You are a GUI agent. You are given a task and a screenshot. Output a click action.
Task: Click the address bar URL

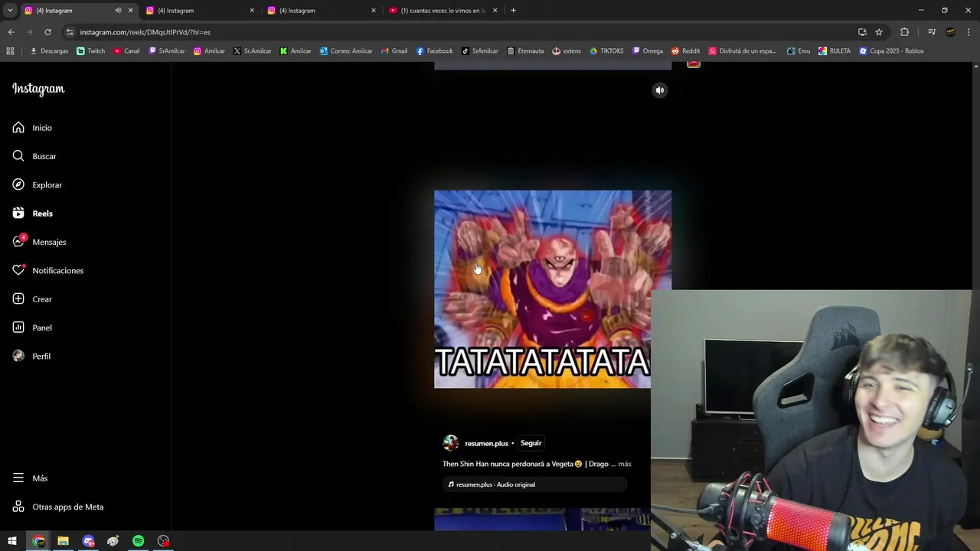point(145,32)
